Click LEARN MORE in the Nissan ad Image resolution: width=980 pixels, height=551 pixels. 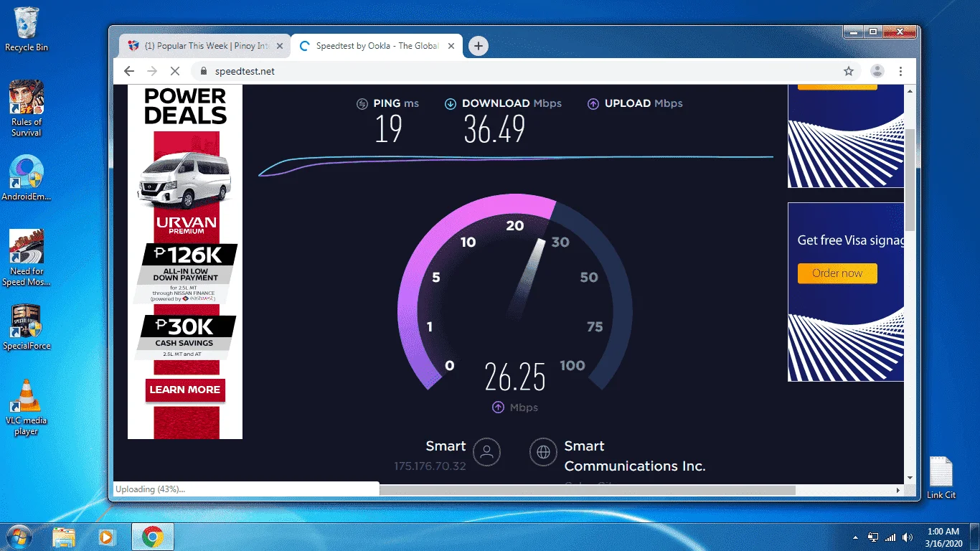tap(184, 390)
